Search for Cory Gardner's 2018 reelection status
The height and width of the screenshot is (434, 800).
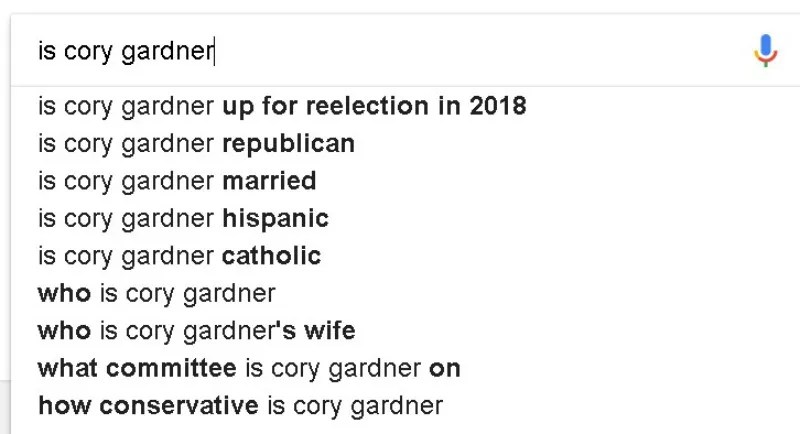pyautogui.click(x=282, y=106)
